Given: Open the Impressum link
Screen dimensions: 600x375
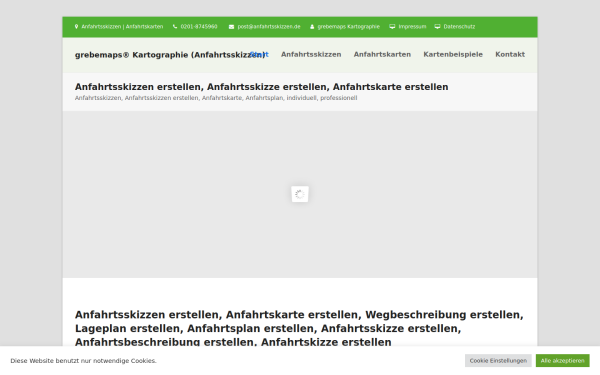Looking at the screenshot, I should point(412,27).
